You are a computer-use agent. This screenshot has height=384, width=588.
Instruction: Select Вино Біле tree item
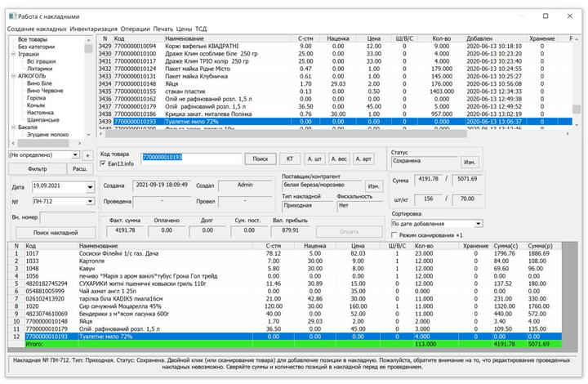pyautogui.click(x=39, y=83)
